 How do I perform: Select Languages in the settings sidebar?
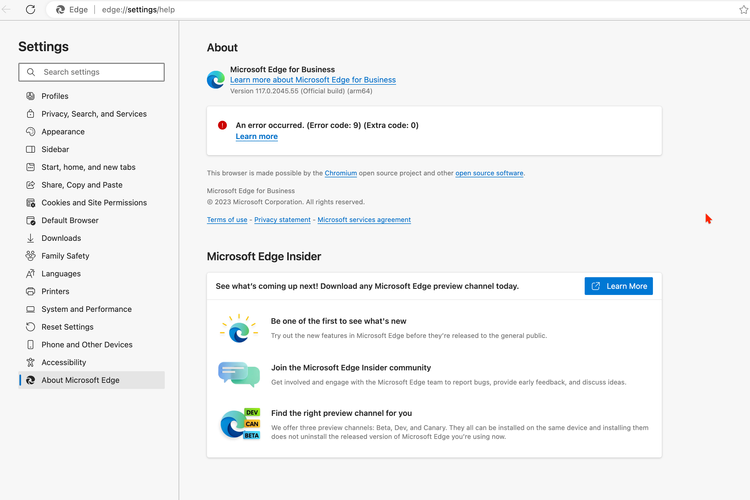pyautogui.click(x=60, y=274)
